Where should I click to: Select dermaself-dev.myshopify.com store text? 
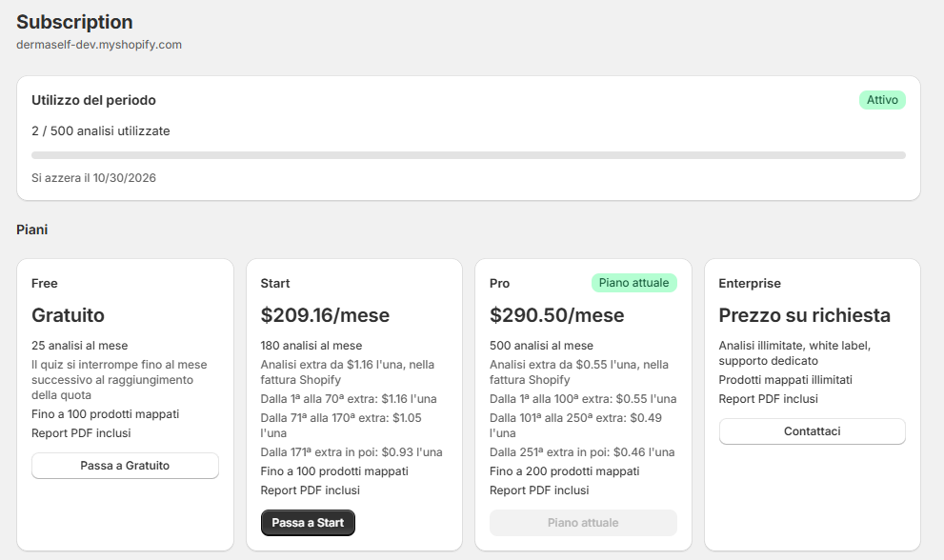point(99,45)
